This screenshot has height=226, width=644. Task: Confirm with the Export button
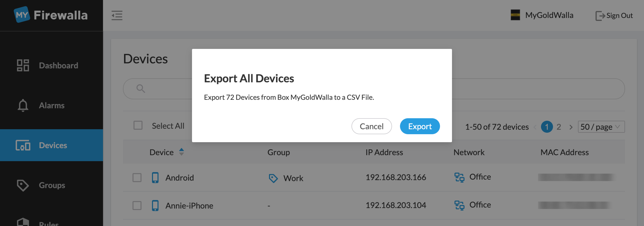coord(420,126)
